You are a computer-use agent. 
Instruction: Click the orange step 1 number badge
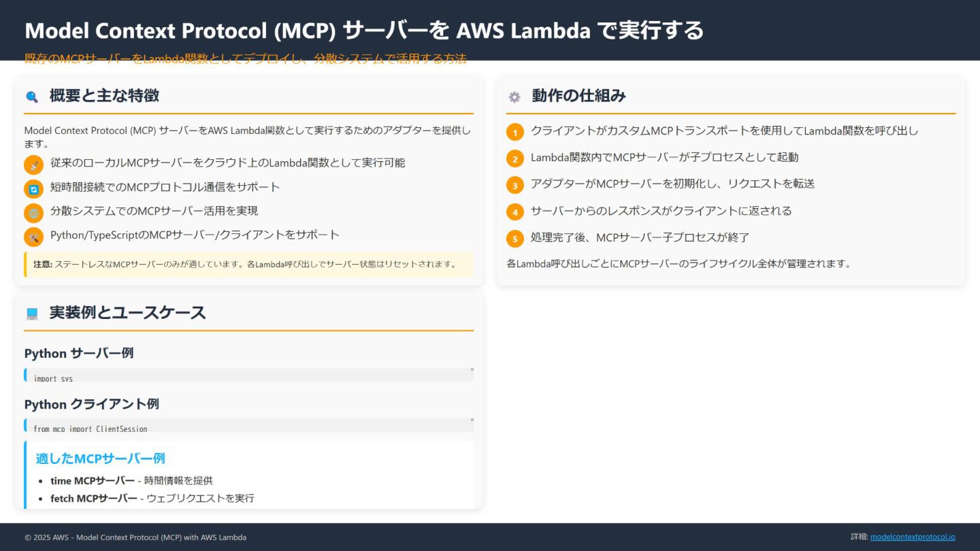click(515, 132)
